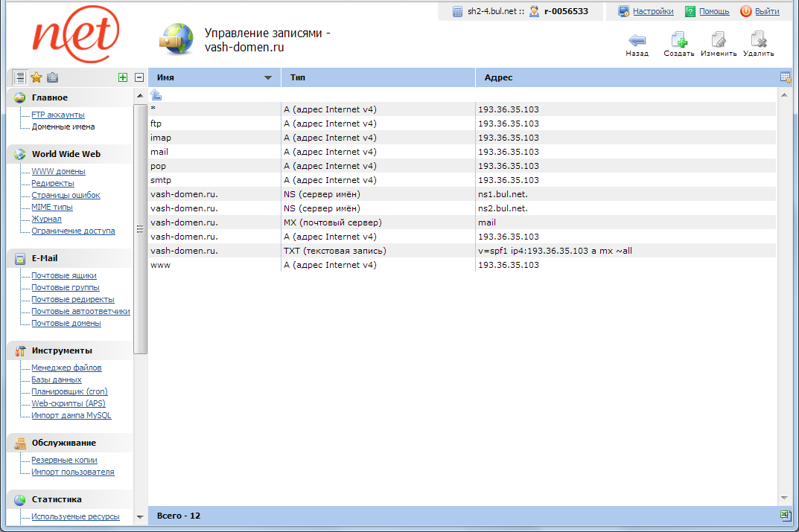Click the Удалить (delete) record icon
799x532 pixels.
(x=758, y=40)
